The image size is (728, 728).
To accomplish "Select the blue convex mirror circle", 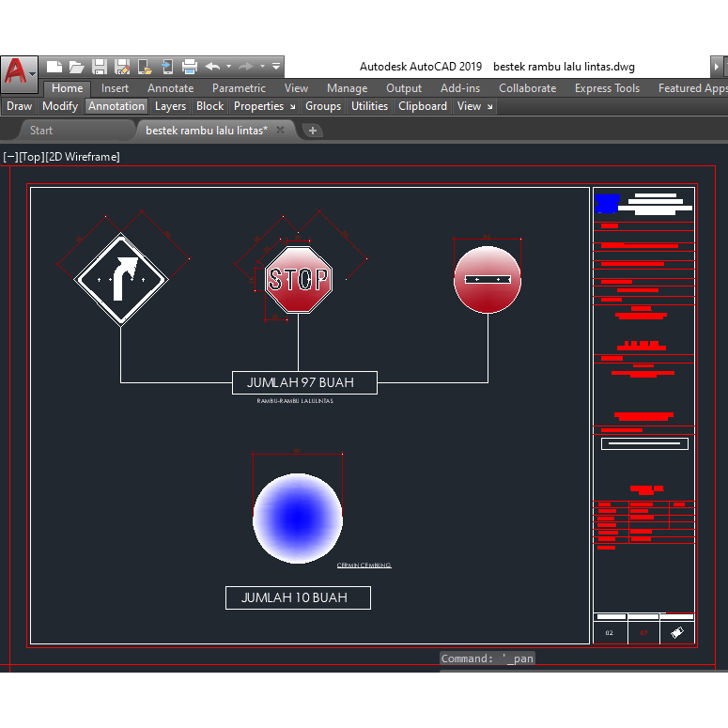I will click(x=298, y=519).
